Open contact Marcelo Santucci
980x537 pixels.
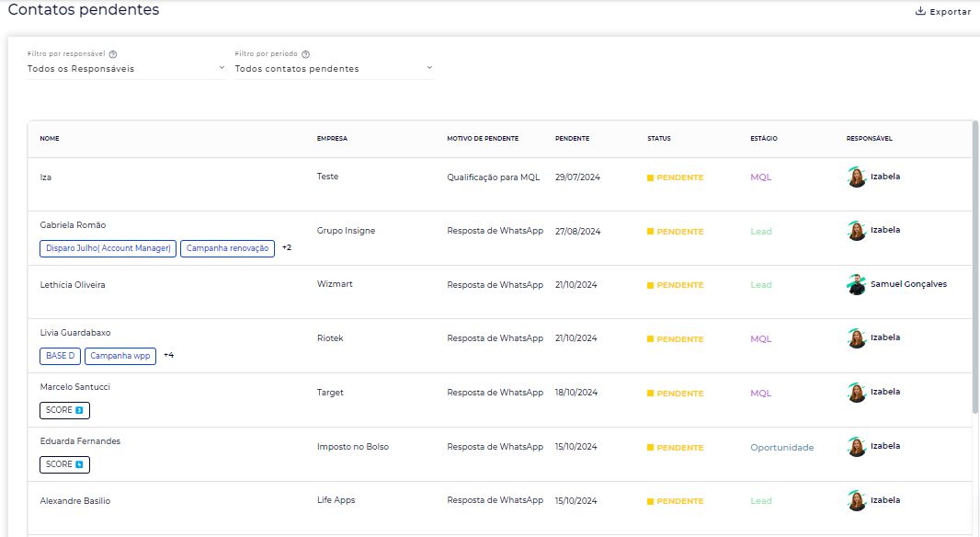pyautogui.click(x=75, y=387)
